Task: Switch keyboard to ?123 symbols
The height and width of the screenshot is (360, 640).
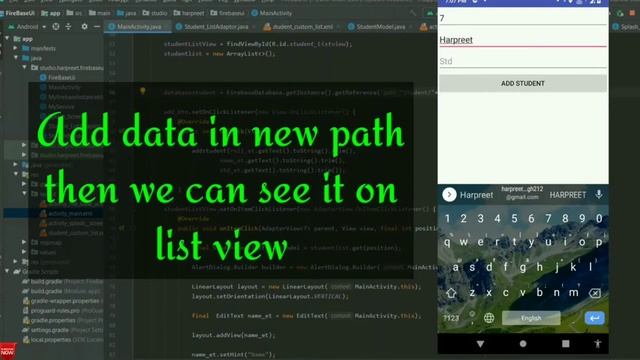Action: point(451,318)
